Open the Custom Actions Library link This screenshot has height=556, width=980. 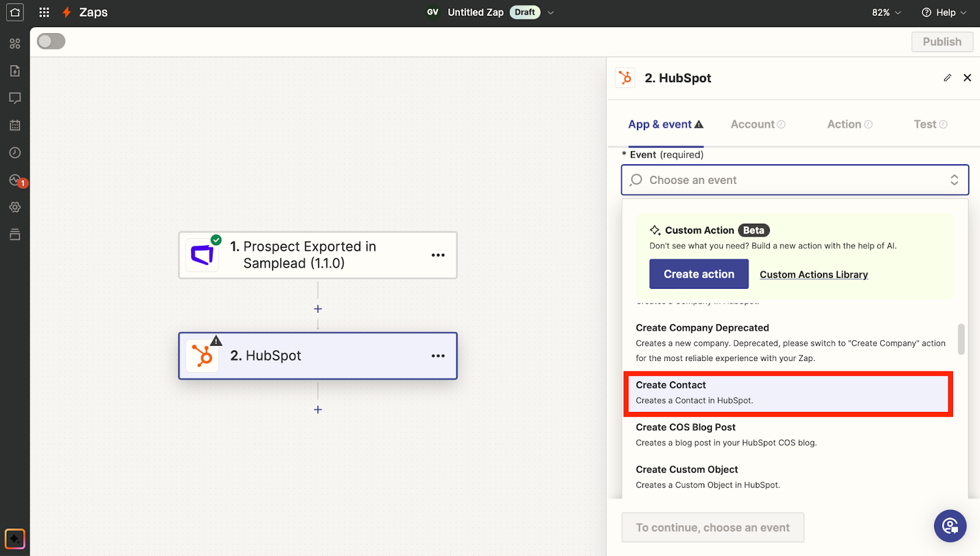[x=814, y=275]
